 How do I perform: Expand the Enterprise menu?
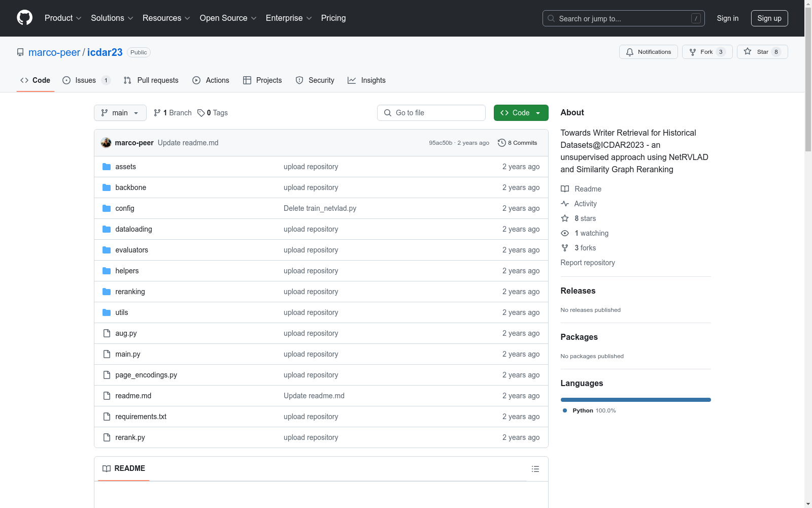289,18
